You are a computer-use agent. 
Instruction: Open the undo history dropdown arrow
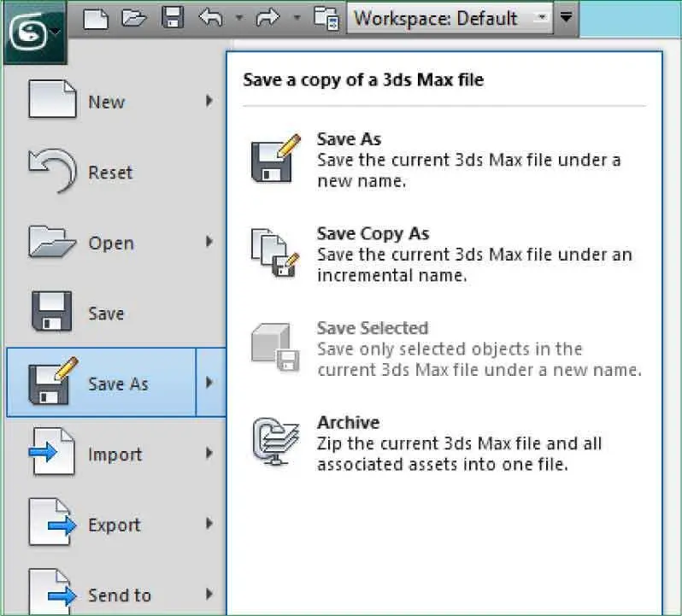[239, 18]
